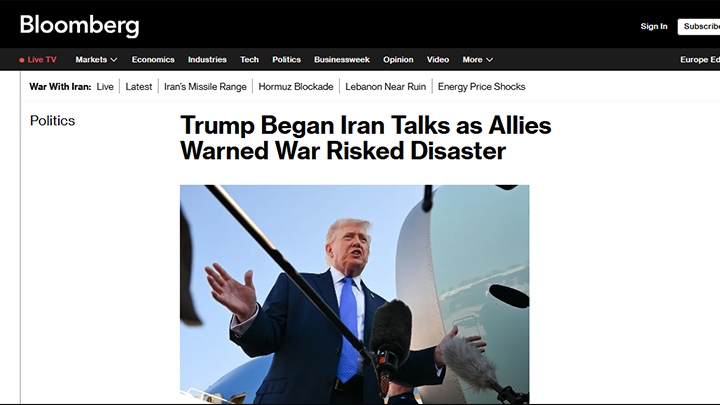Expand the Markets dropdown chevron
The width and height of the screenshot is (720, 405).
114,60
